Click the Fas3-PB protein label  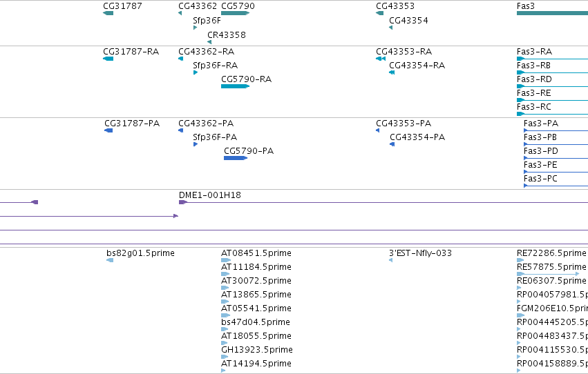coord(540,137)
